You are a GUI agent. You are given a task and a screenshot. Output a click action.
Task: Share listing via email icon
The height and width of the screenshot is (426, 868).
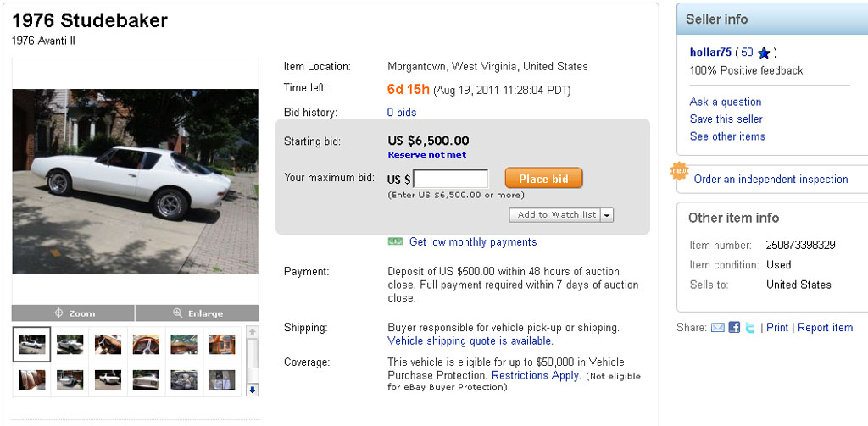point(717,328)
